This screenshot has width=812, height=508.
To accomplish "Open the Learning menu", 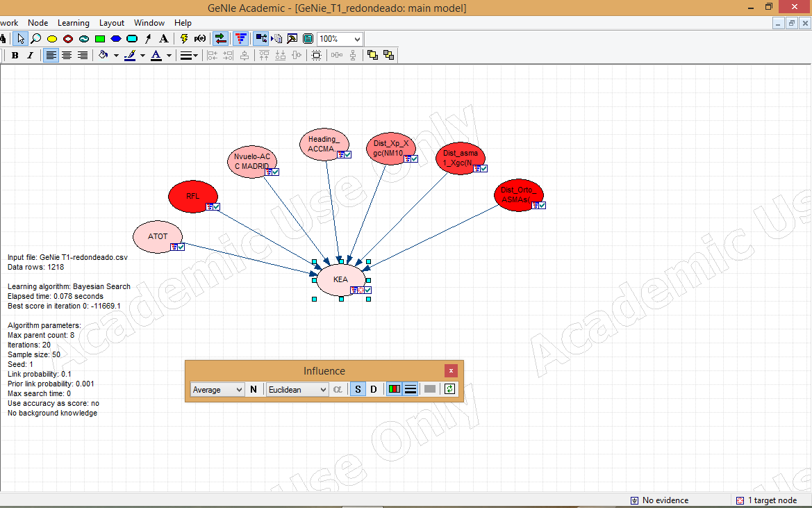I will click(x=73, y=23).
